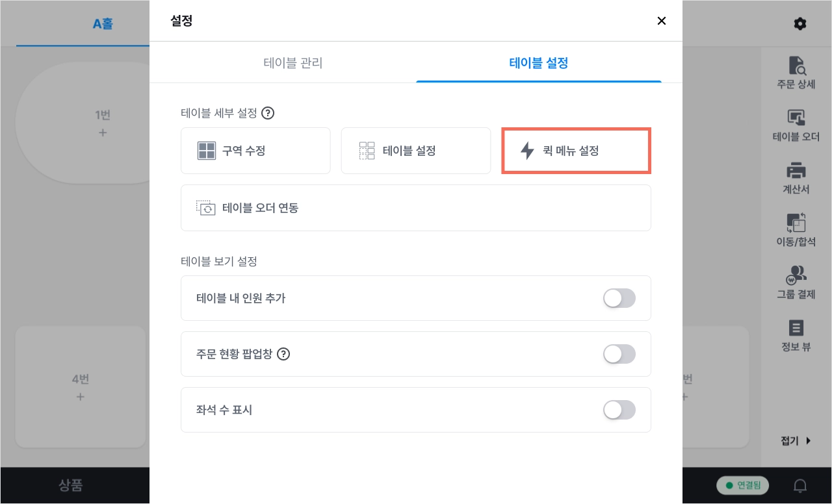This screenshot has height=504, width=832.
Task: Open 퀵 메뉴 설정 button
Action: pos(576,151)
